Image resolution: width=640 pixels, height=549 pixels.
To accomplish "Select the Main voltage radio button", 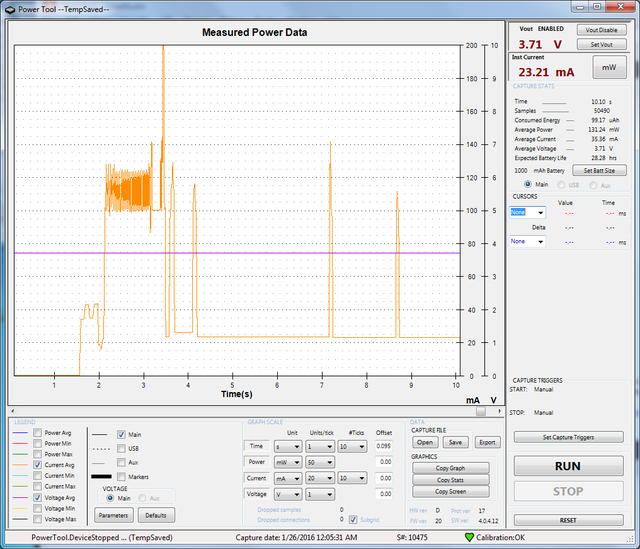I will [110, 498].
